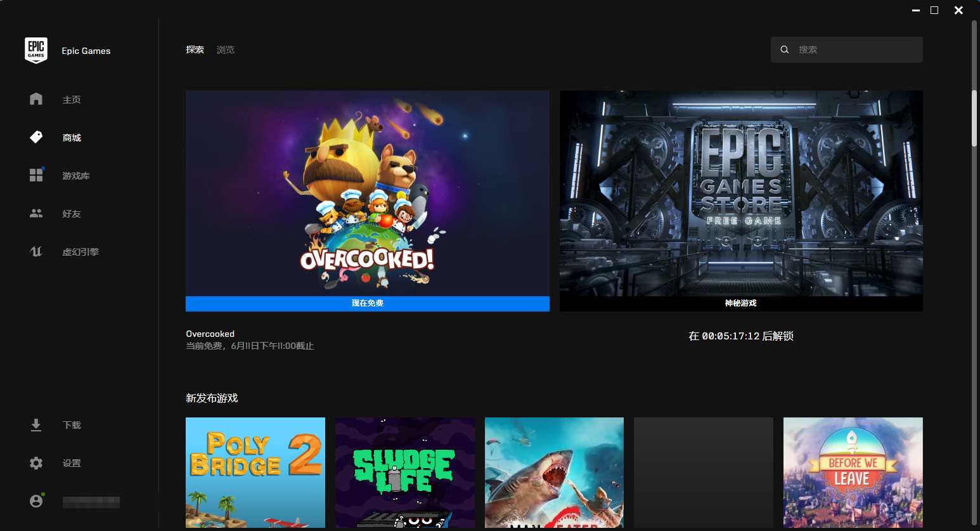Switch to the 探索 tab
This screenshot has height=531, width=980.
[x=195, y=49]
